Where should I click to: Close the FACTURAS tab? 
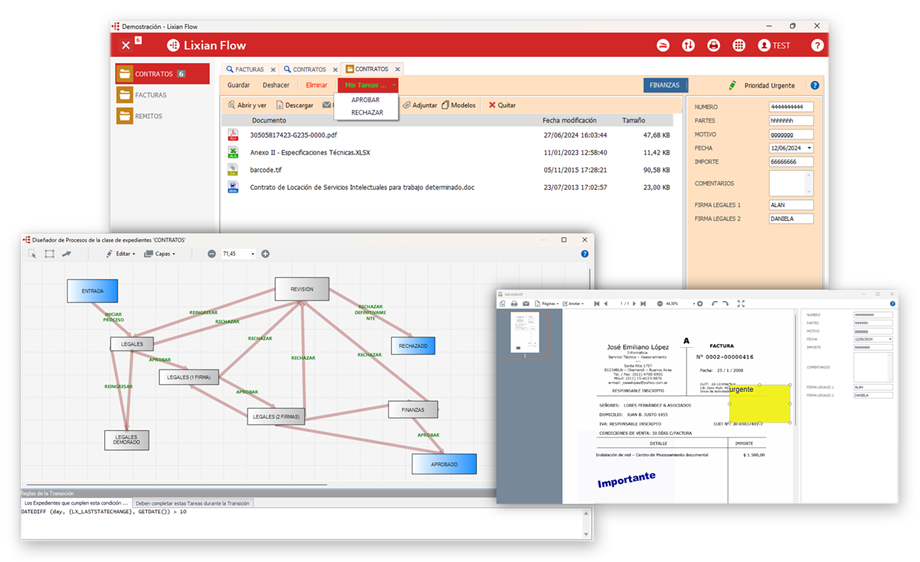[x=273, y=69]
